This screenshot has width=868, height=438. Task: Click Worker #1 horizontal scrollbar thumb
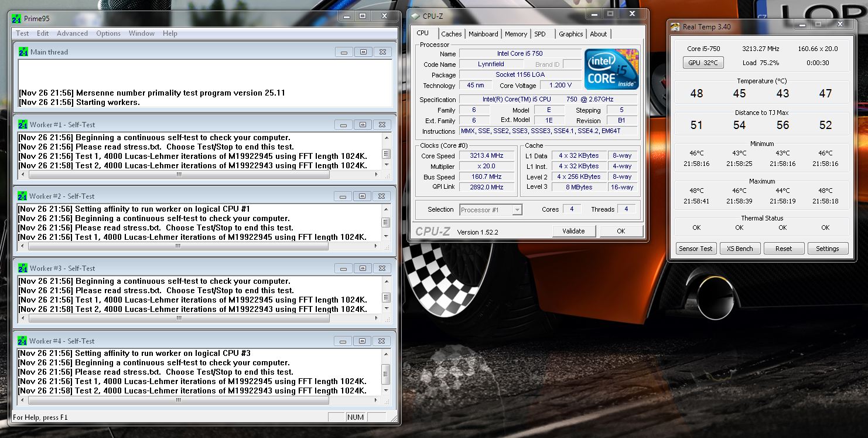[x=179, y=174]
